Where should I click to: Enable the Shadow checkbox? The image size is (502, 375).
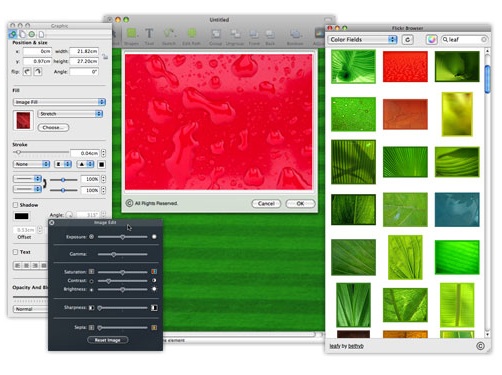point(15,205)
